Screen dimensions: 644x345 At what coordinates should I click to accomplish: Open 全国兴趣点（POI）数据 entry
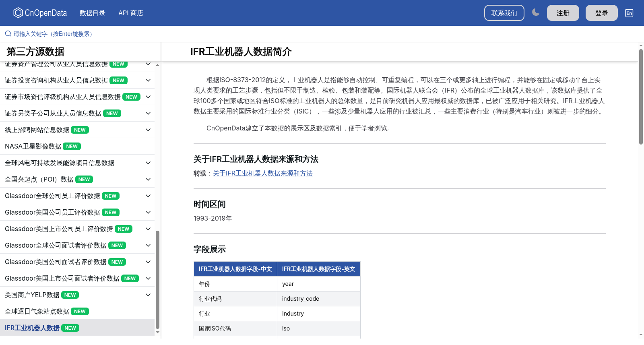(x=39, y=179)
